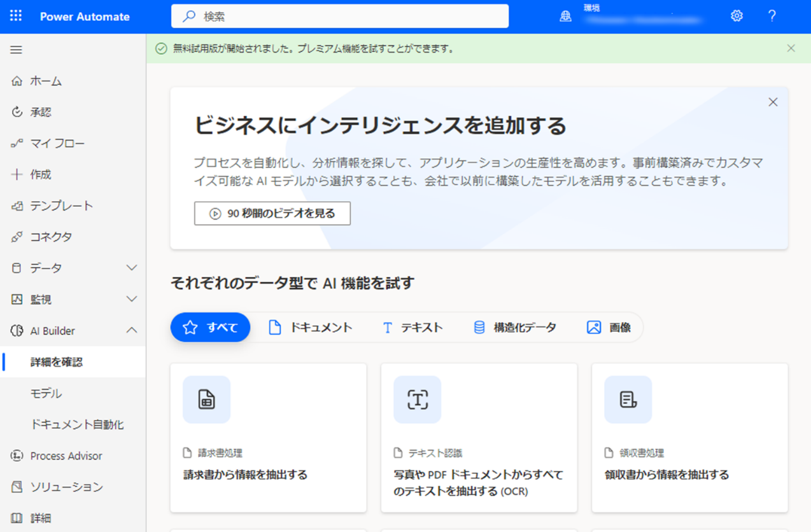Viewport: 811px width, 532px height.
Task: Open the help question mark icon
Action: (x=772, y=16)
